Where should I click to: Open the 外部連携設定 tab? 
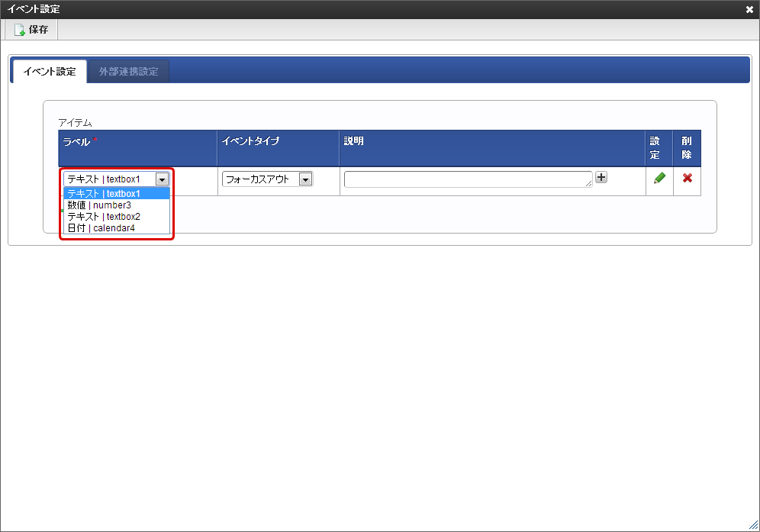pyautogui.click(x=128, y=71)
